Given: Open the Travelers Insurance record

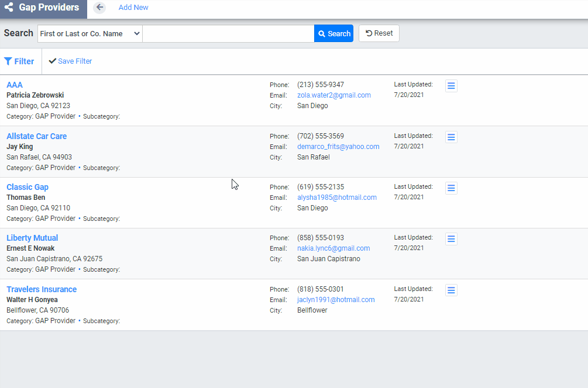Looking at the screenshot, I should pyautogui.click(x=42, y=289).
